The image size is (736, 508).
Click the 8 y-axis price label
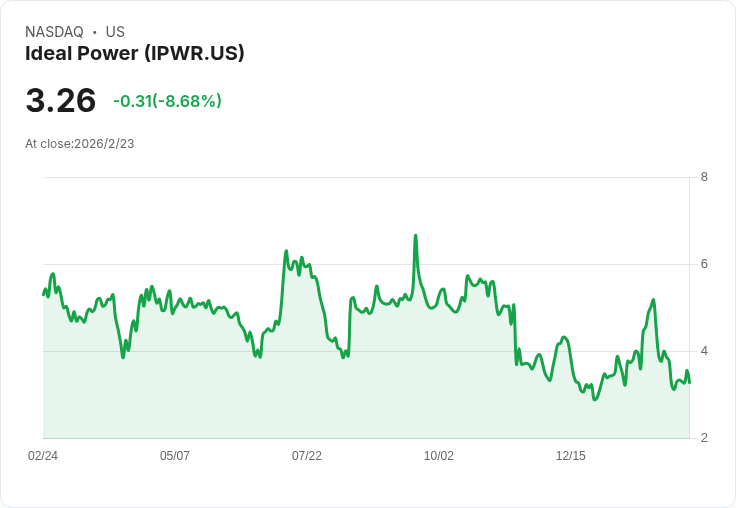pyautogui.click(x=704, y=177)
